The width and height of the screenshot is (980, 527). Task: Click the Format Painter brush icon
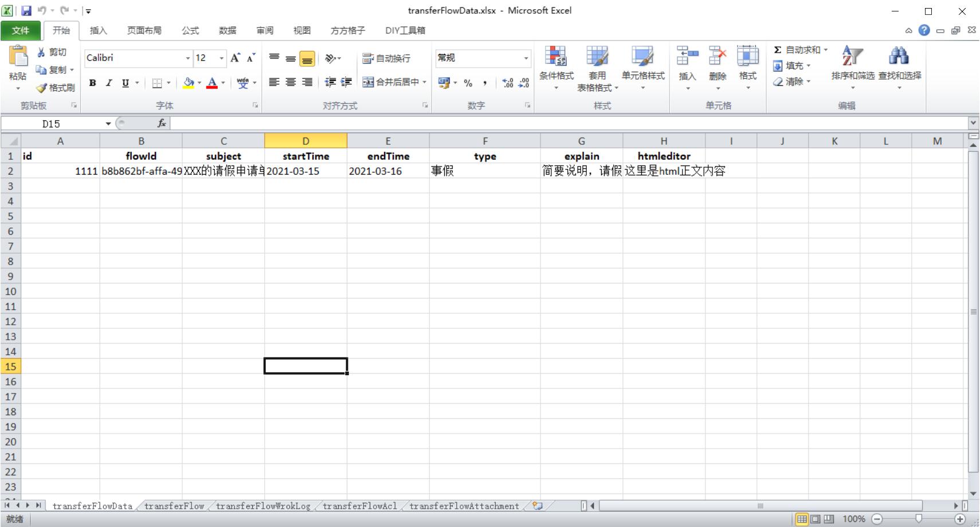point(41,88)
